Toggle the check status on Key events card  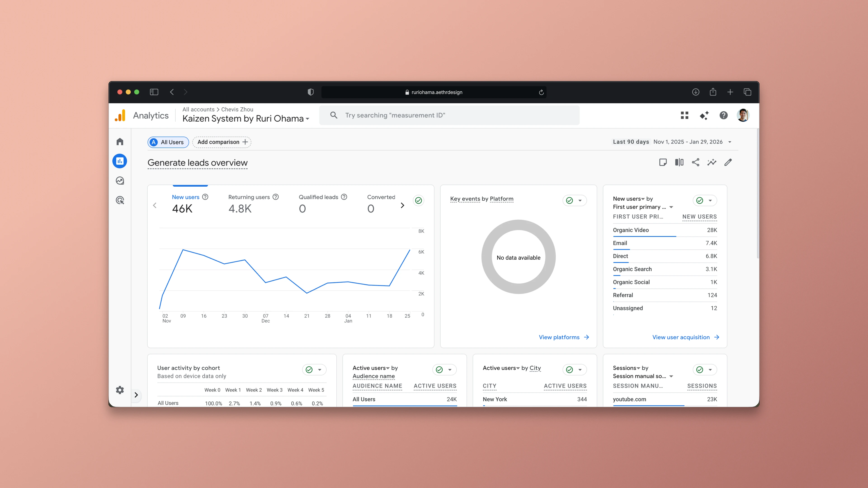coord(569,200)
